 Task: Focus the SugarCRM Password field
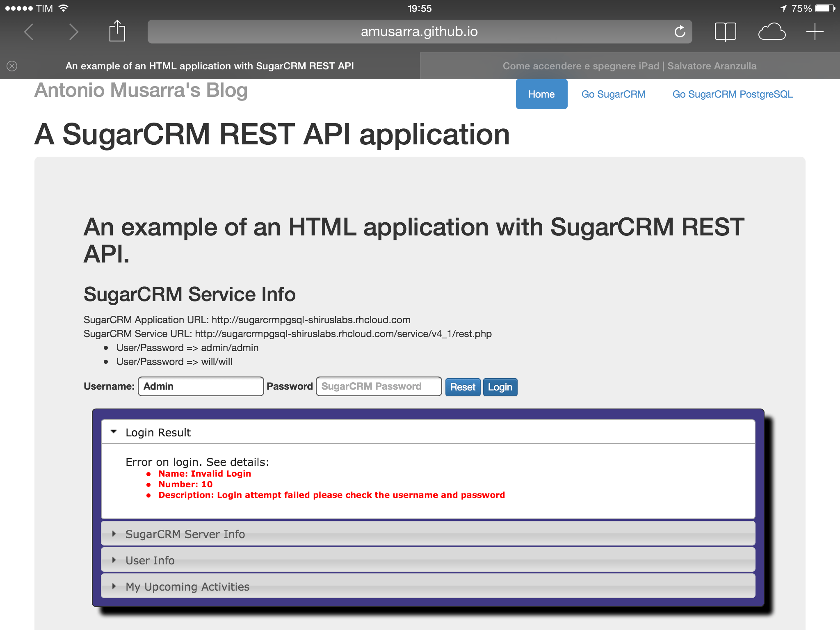379,386
